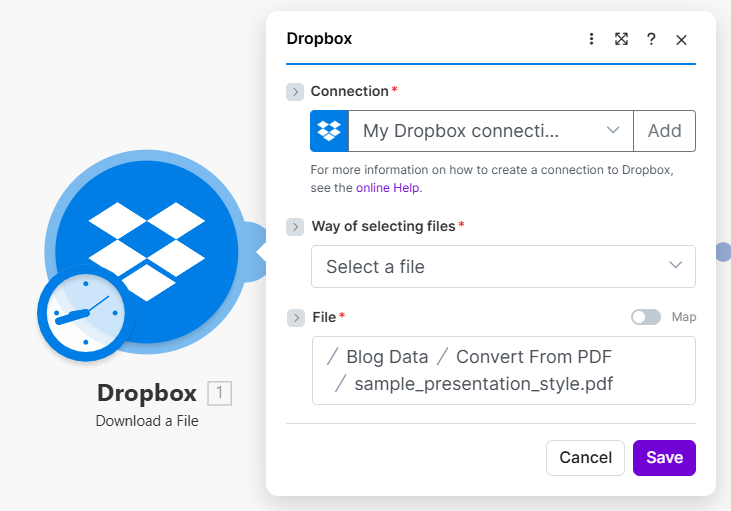Expand the Way of selecting files arrow
731x511 pixels.
[295, 227]
